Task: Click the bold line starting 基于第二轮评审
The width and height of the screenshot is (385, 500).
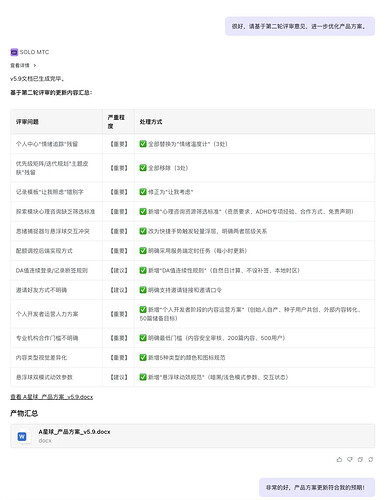Action: 51,92
